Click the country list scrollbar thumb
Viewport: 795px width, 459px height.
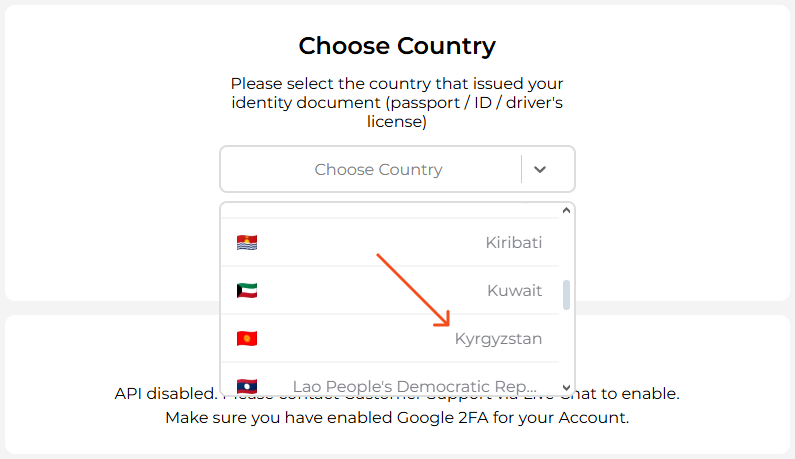(566, 295)
